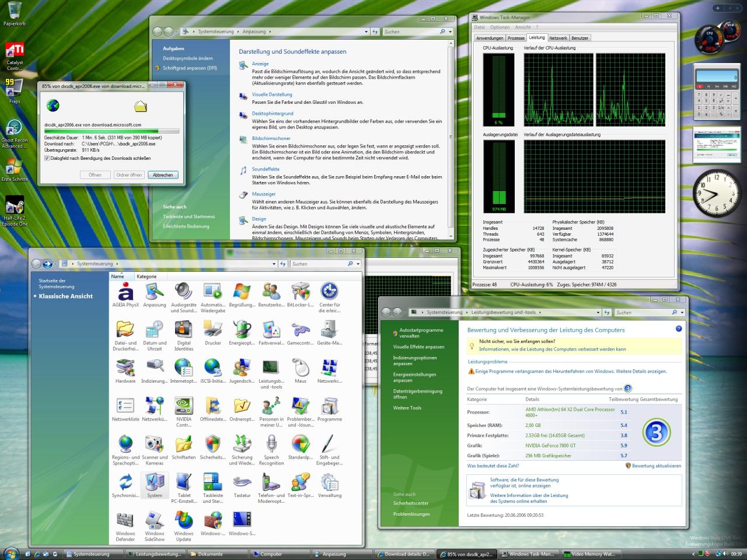
Task: Expand address bar dropdown in Systemsteuerung window
Action: [x=274, y=264]
